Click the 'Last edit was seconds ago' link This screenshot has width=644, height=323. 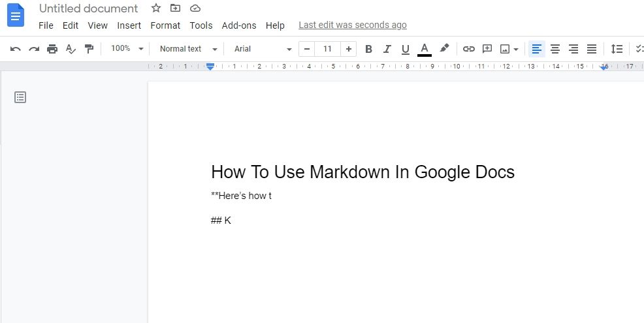tap(353, 25)
